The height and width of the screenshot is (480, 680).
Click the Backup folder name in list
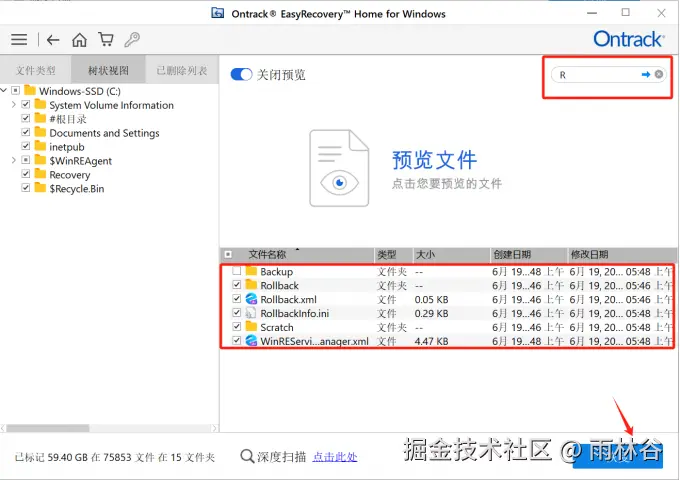[277, 271]
